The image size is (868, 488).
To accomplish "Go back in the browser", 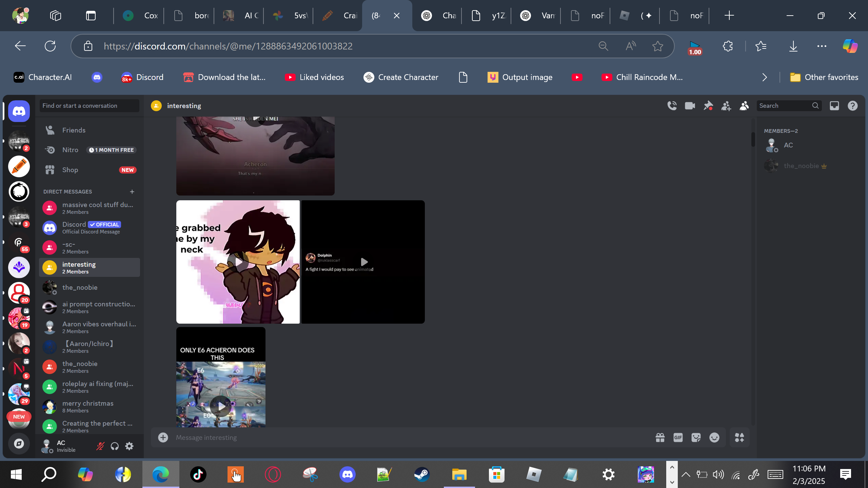I will click(x=20, y=46).
